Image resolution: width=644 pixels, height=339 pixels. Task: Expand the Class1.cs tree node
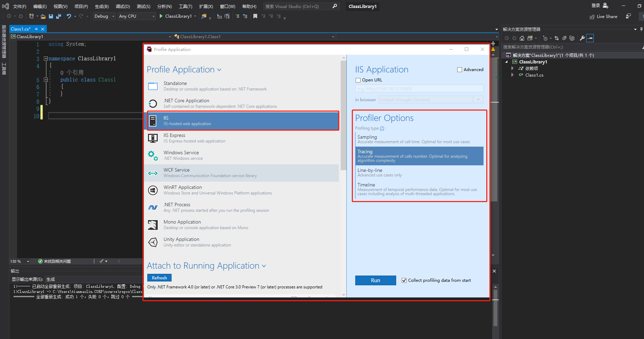[x=512, y=75]
